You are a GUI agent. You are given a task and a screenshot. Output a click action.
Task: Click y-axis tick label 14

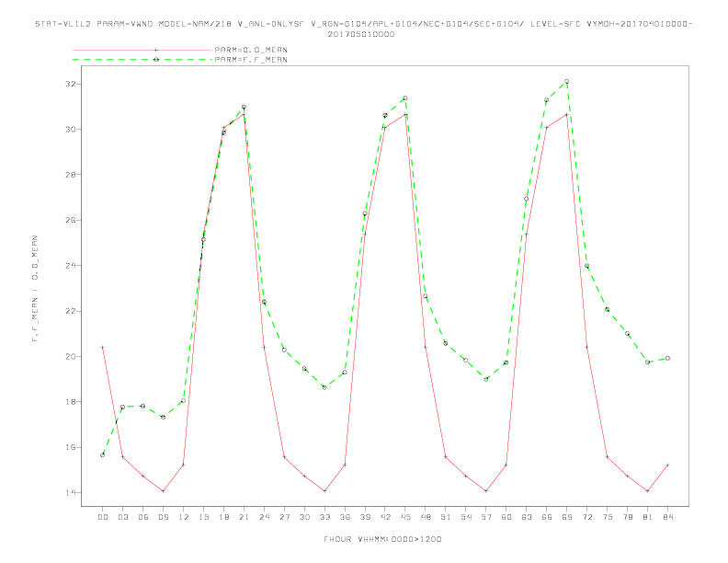(71, 493)
